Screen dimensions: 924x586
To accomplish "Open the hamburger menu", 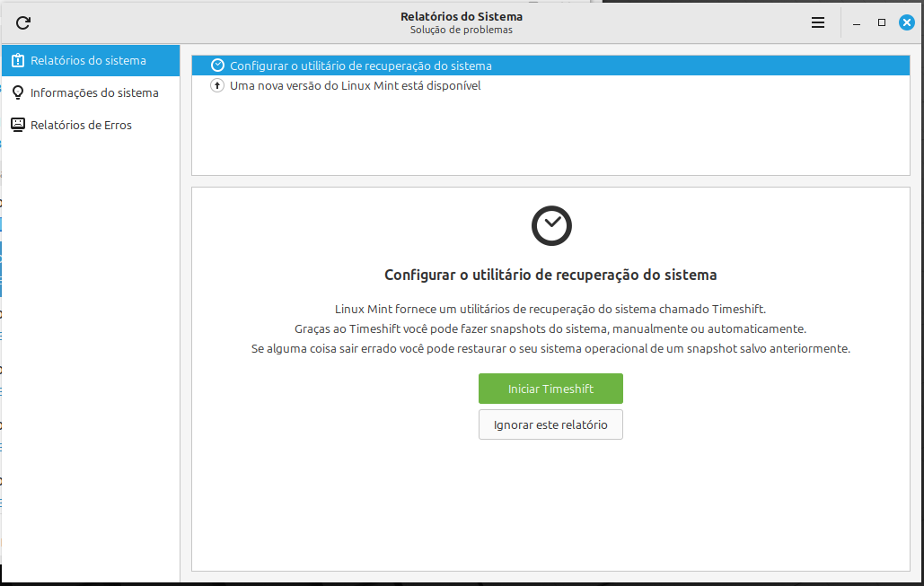I will pyautogui.click(x=817, y=22).
